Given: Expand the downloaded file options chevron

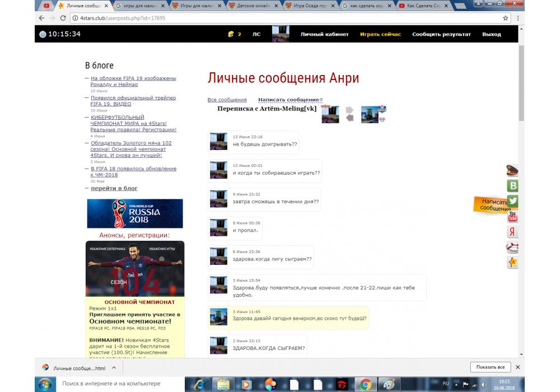Looking at the screenshot, I should 114,368.
